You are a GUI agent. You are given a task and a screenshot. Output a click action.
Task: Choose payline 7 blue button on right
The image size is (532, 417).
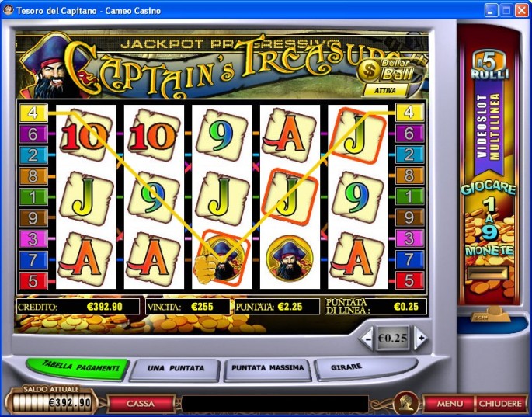[410, 260]
